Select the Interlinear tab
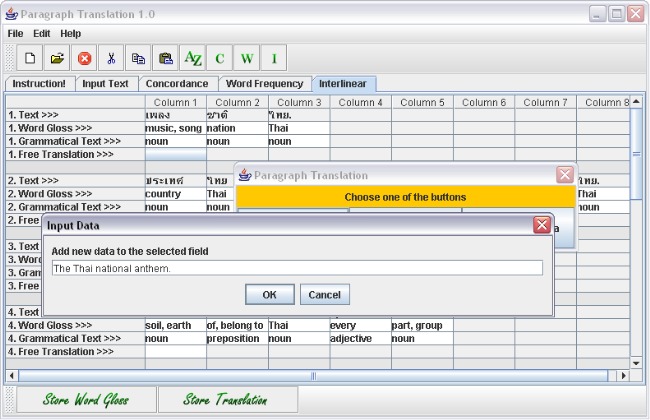 tap(343, 84)
